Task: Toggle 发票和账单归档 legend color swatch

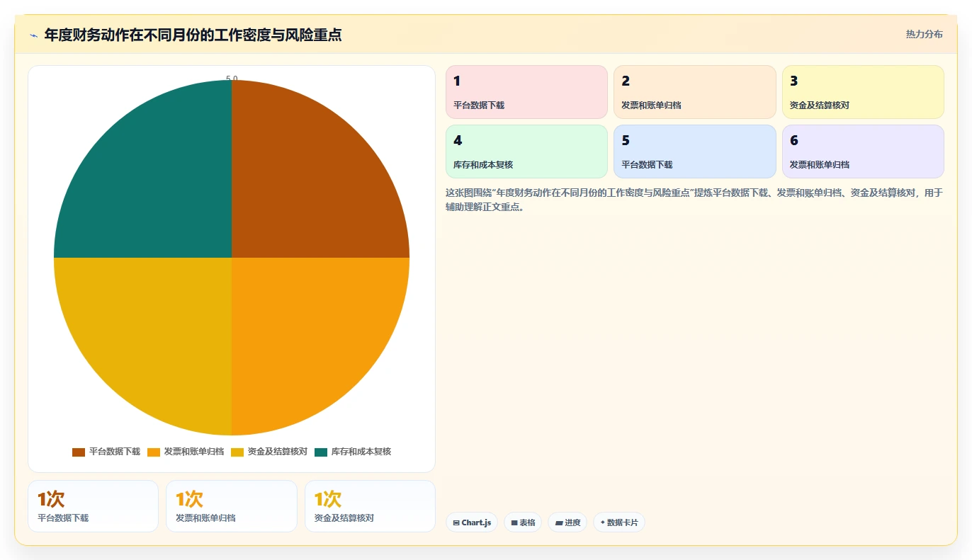Action: (x=154, y=452)
